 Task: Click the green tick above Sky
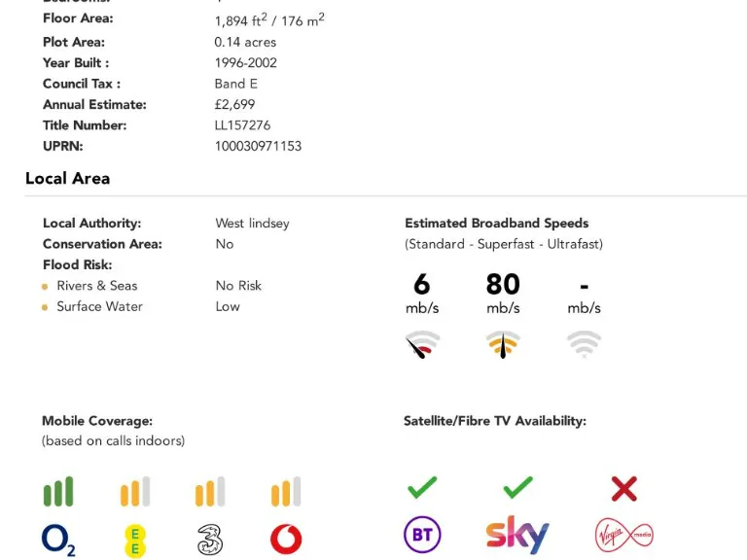click(x=517, y=487)
